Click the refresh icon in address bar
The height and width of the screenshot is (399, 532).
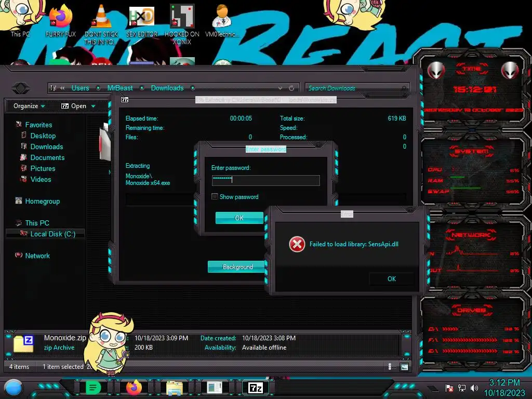[x=291, y=88]
